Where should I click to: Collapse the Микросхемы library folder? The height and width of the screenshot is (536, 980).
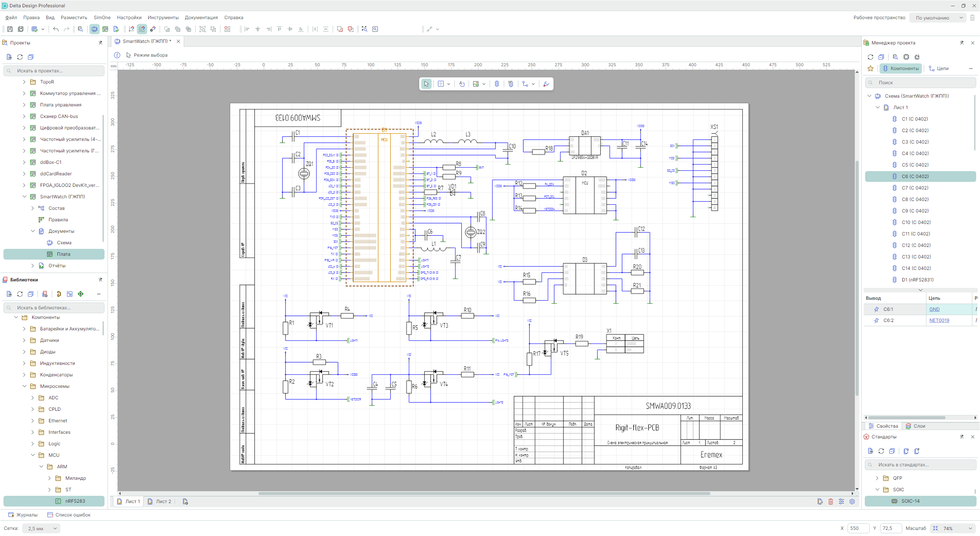[24, 386]
